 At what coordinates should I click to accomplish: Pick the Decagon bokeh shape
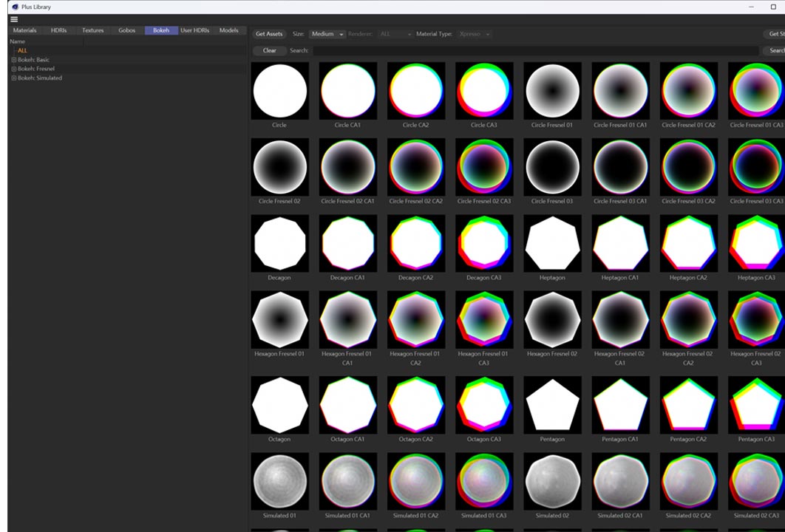(x=279, y=243)
